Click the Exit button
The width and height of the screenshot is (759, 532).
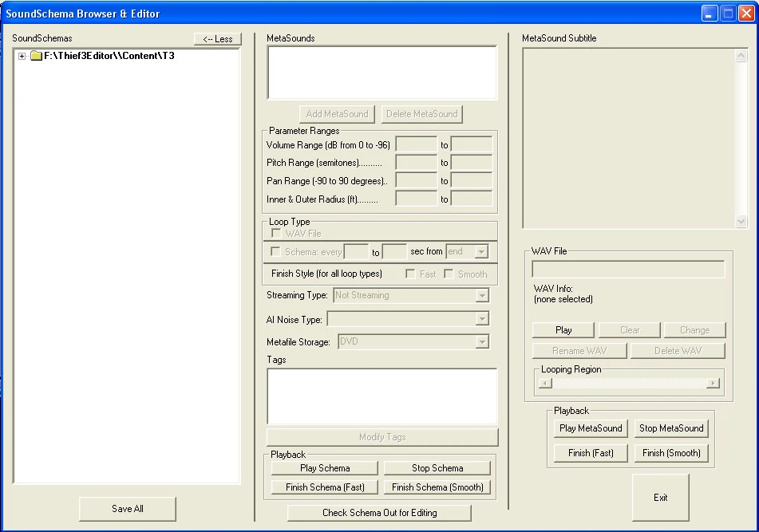click(x=660, y=498)
